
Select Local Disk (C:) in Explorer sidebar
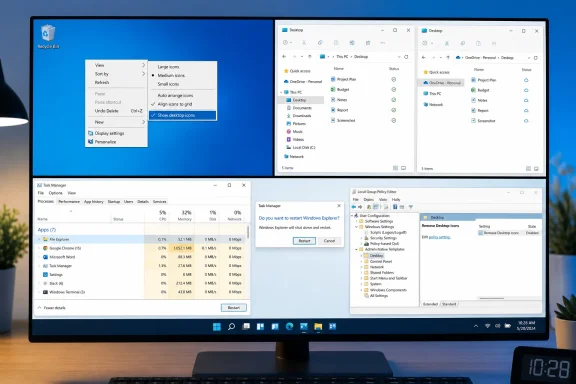(x=300, y=147)
